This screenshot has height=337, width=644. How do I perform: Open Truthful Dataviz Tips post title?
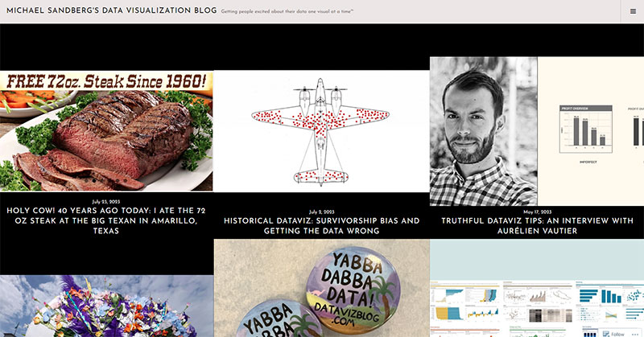537,226
